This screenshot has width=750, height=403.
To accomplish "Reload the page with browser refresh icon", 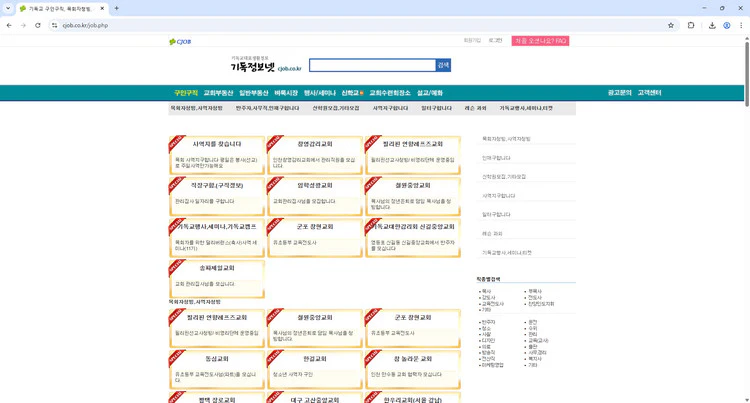I will 38,25.
